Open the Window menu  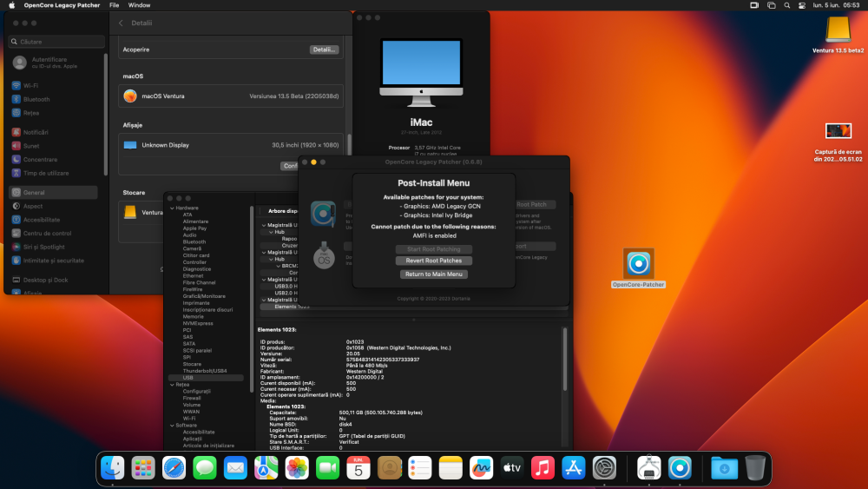point(139,5)
